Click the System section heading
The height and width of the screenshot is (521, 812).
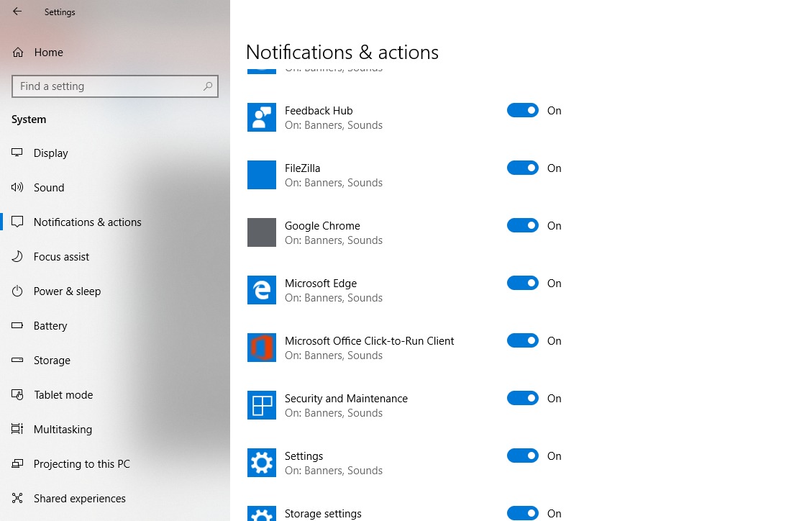(29, 119)
